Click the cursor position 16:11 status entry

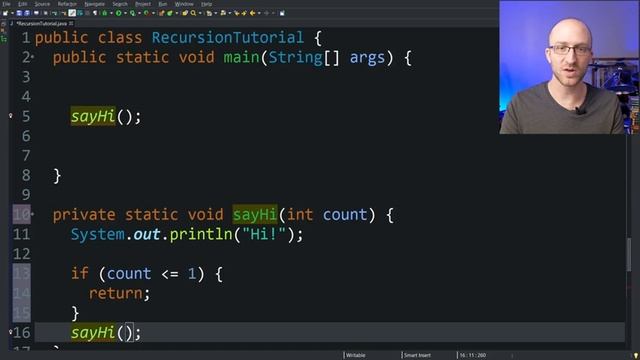(473, 355)
